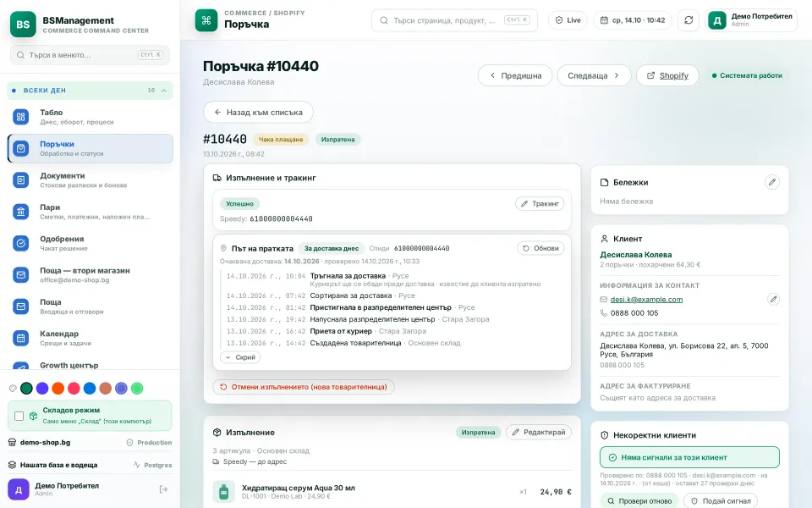Open order in Shopify
This screenshot has width=812, height=508.
click(667, 75)
